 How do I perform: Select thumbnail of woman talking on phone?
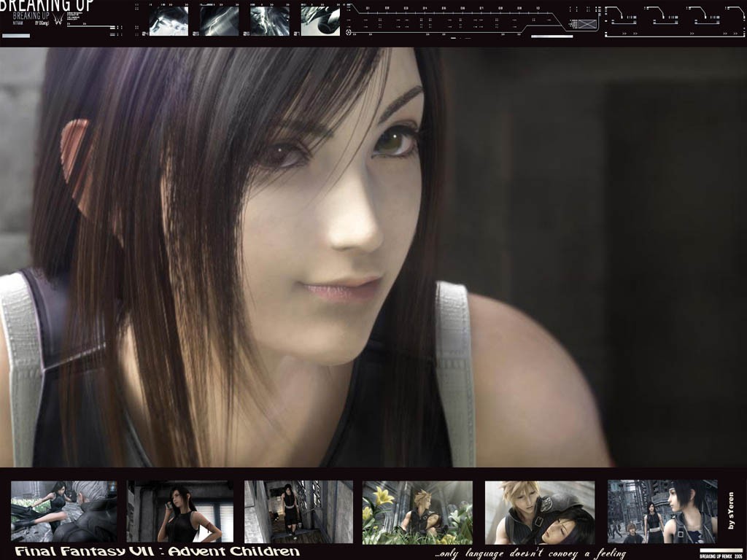point(180,512)
